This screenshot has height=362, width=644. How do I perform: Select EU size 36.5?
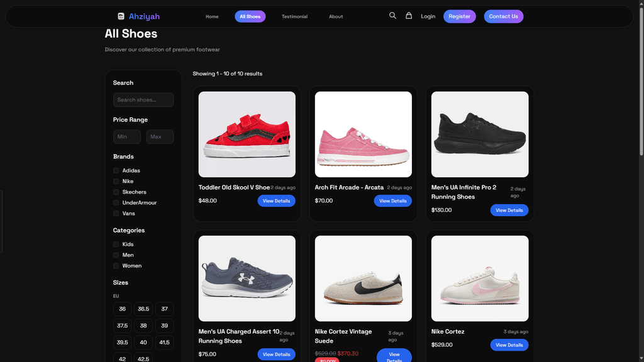point(143,309)
